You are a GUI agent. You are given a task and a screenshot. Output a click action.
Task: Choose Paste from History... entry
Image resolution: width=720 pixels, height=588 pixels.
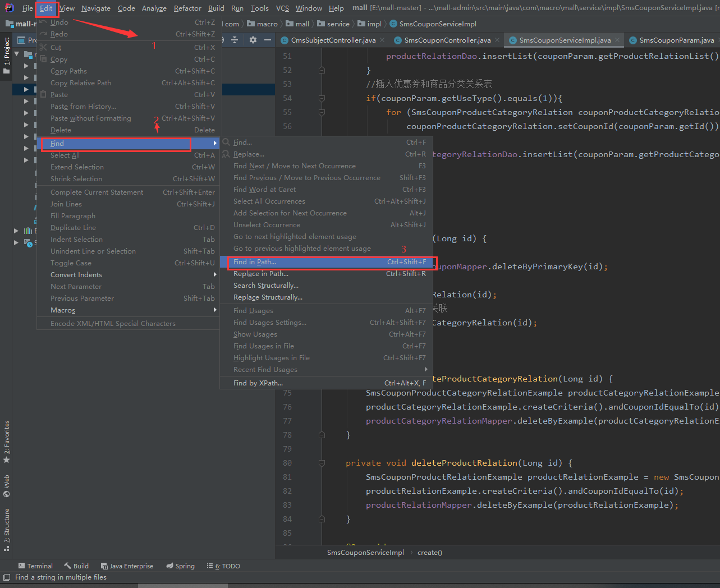[128, 107]
